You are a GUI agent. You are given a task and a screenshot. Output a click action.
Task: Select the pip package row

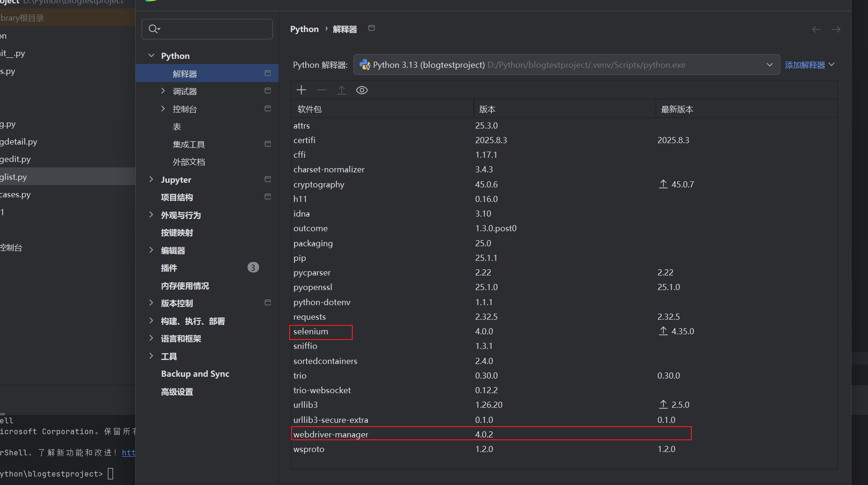[564, 258]
